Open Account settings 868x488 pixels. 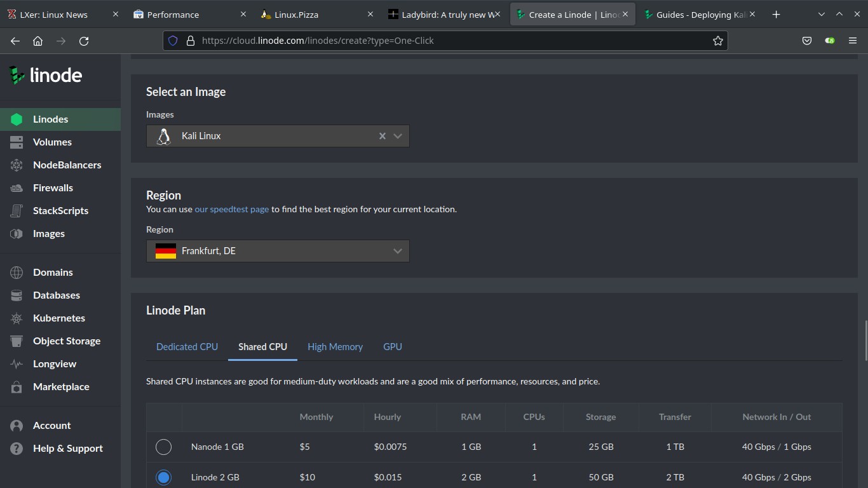(x=60, y=426)
